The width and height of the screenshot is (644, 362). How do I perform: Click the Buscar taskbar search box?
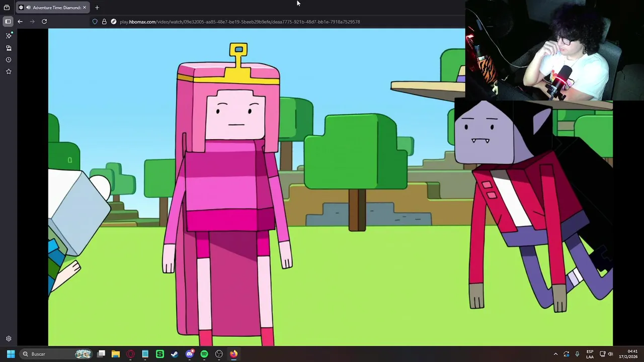57,354
